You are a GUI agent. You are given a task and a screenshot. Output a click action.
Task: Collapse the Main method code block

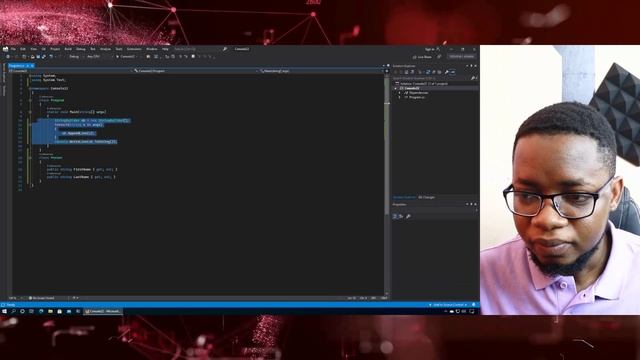click(30, 112)
